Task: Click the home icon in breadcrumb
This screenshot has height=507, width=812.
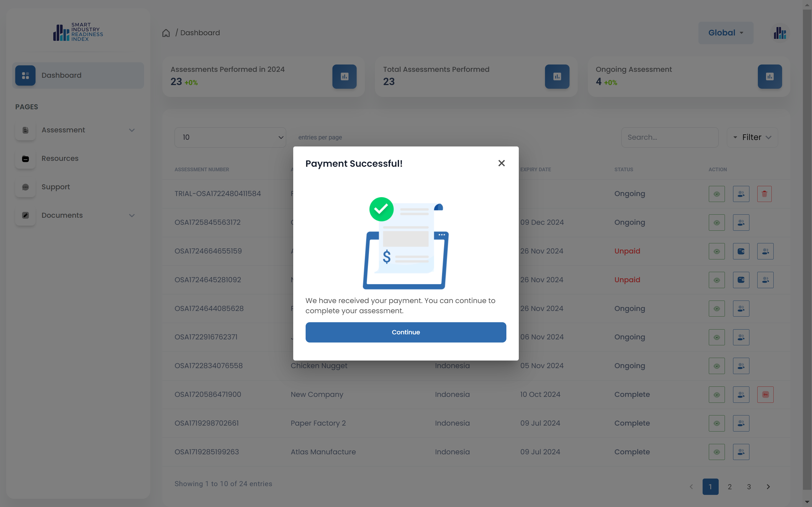Action: [x=166, y=33]
